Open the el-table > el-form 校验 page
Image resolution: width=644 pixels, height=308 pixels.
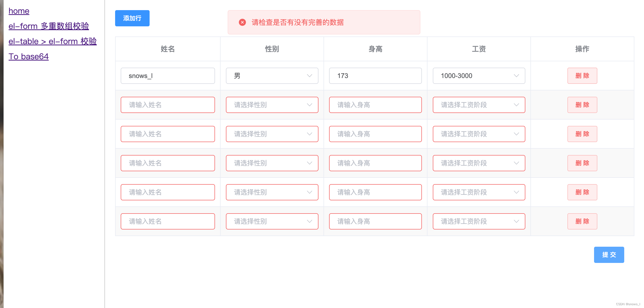point(52,41)
